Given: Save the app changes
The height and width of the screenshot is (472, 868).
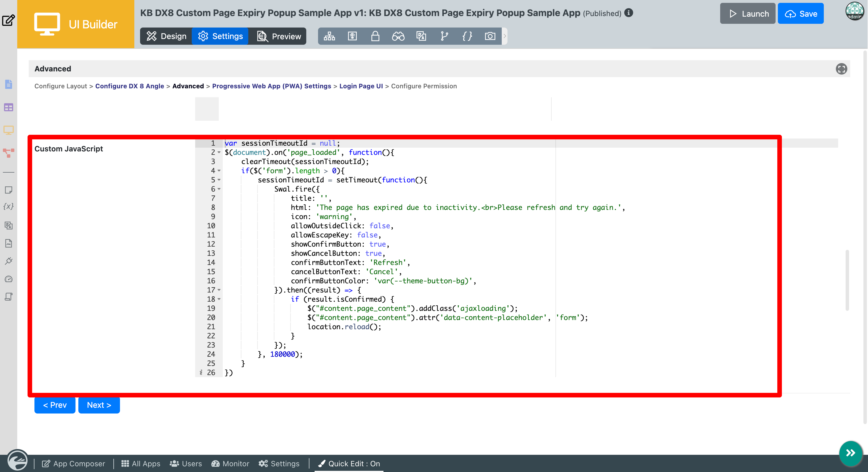Looking at the screenshot, I should [801, 13].
